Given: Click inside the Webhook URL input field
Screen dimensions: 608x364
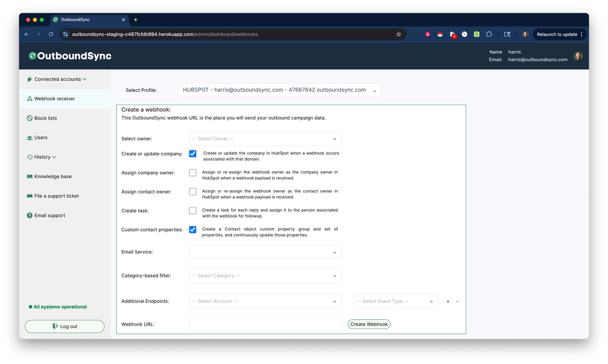Looking at the screenshot, I should pyautogui.click(x=265, y=324).
